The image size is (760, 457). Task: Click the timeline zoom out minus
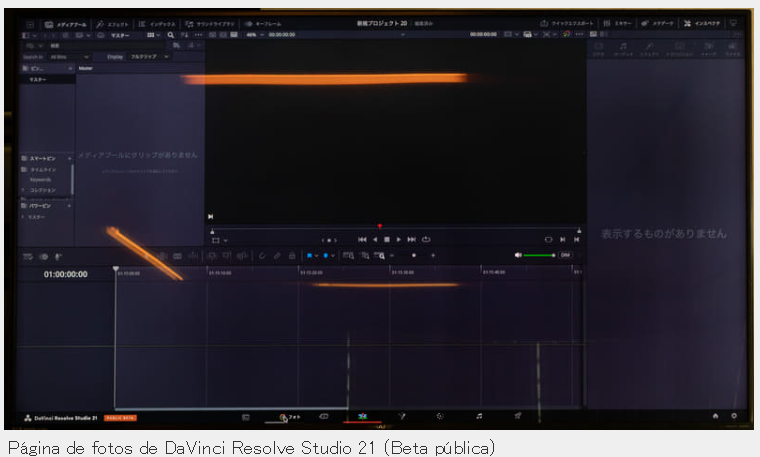[x=392, y=255]
